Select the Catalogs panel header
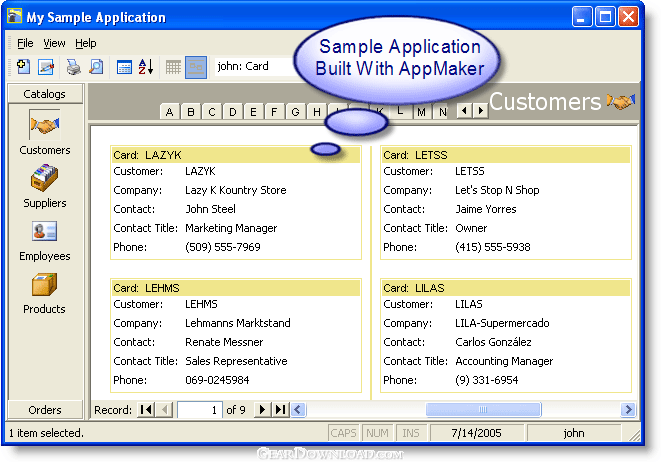The image size is (661, 462). click(x=45, y=94)
